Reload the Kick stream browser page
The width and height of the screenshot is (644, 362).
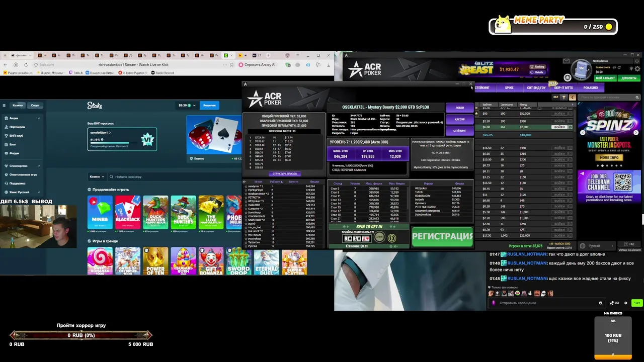(x=26, y=65)
